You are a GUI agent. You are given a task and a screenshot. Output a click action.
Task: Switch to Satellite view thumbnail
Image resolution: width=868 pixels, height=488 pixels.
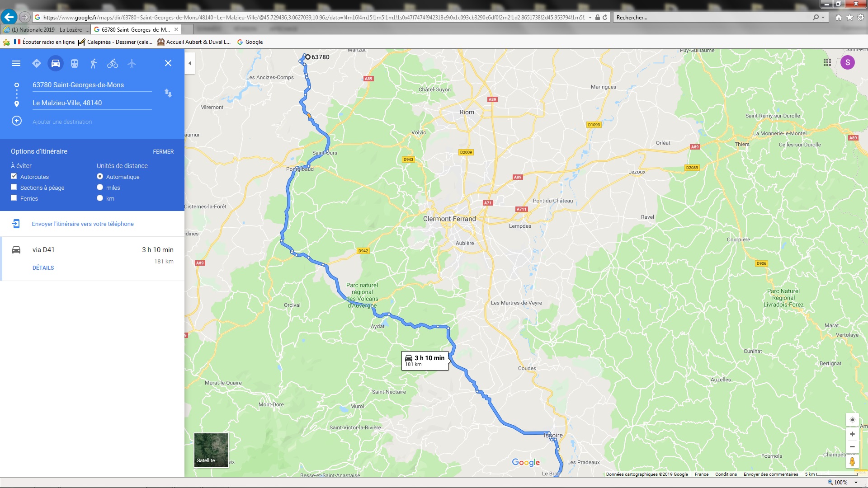point(211,450)
